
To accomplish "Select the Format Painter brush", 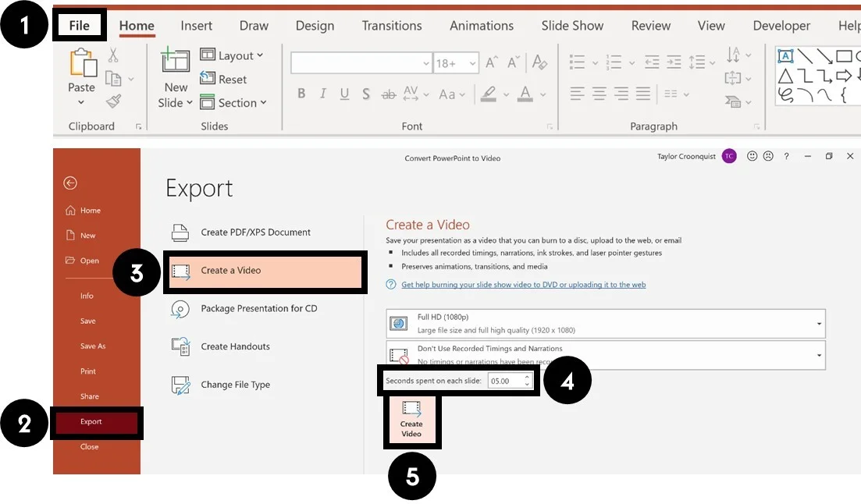I will (114, 101).
